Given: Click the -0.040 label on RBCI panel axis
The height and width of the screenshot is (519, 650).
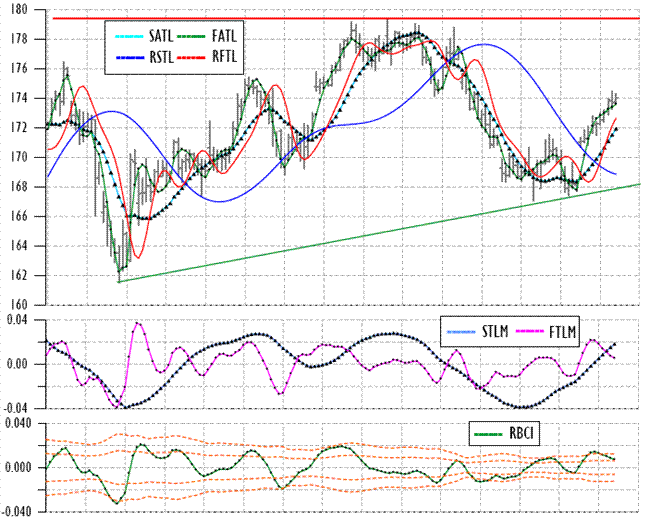Looking at the screenshot, I should (17, 512).
